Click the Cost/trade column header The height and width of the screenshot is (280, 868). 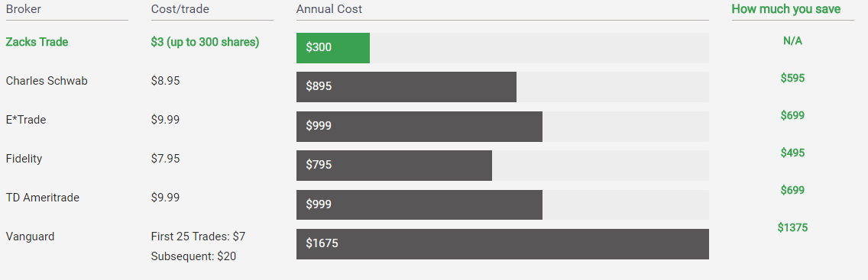180,9
